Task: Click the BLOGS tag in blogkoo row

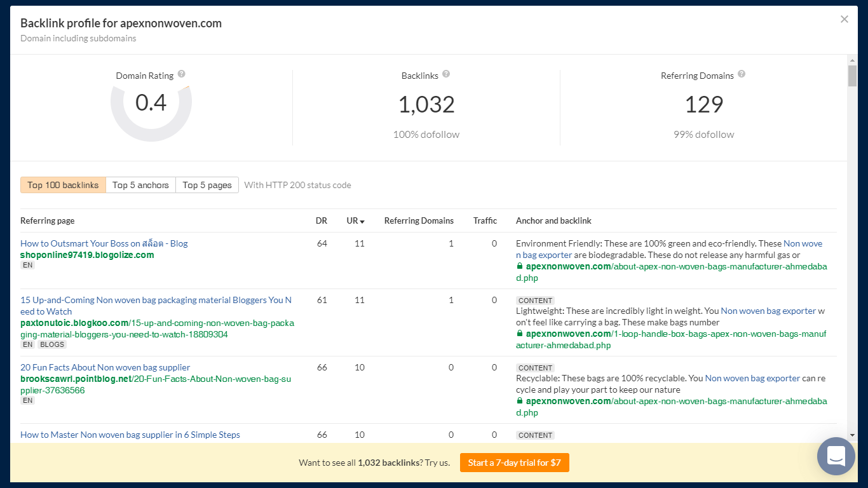Action: coord(51,344)
